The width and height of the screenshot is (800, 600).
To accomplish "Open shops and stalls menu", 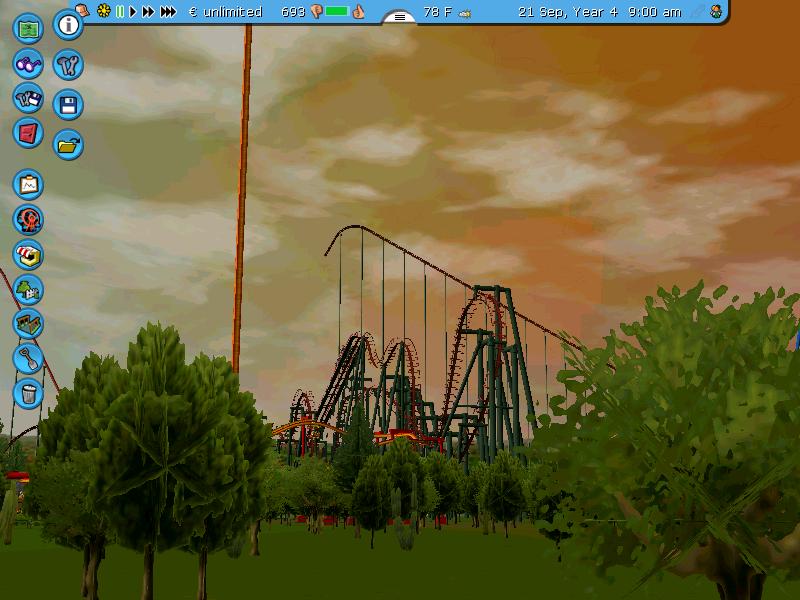I will point(28,255).
